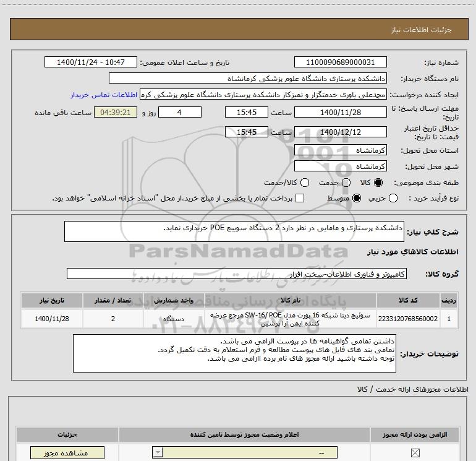Viewport: 476px width, 461px height.
Task: Choose متوسط purchase process type
Action: (x=357, y=198)
